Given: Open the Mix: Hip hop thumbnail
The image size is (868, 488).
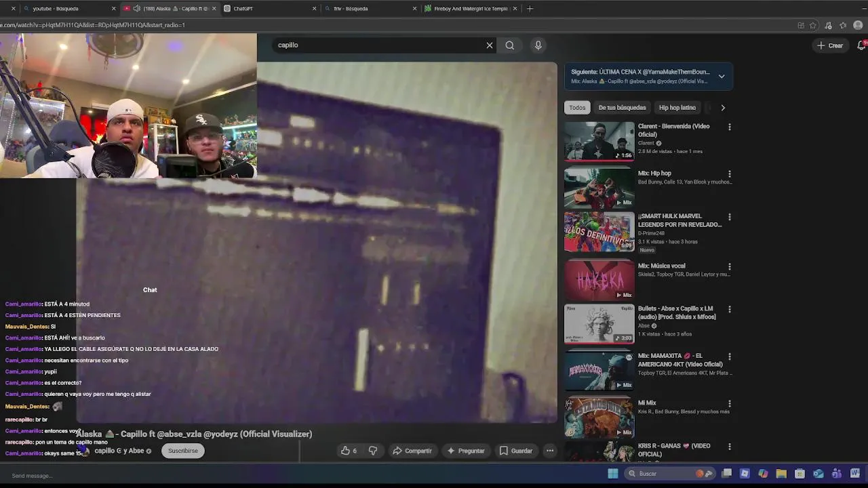Looking at the screenshot, I should tap(599, 187).
